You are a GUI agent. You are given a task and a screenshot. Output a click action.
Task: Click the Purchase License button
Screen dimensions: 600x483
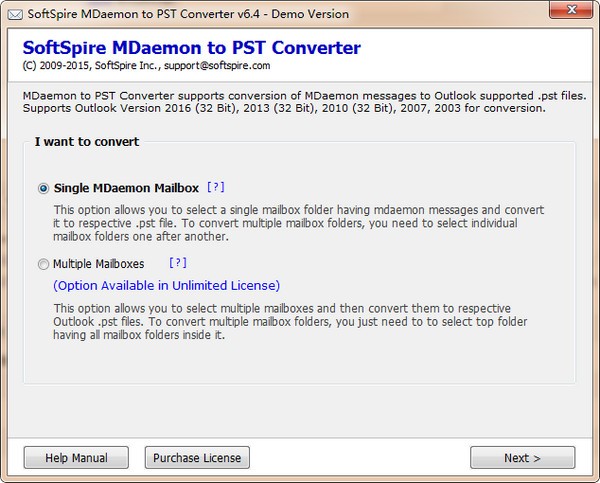click(x=197, y=457)
